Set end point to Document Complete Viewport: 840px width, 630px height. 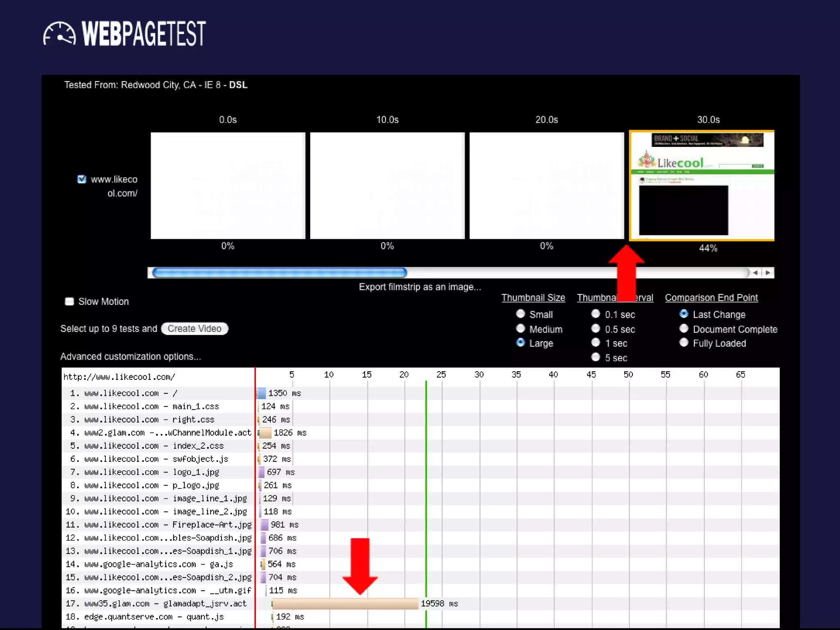[684, 329]
